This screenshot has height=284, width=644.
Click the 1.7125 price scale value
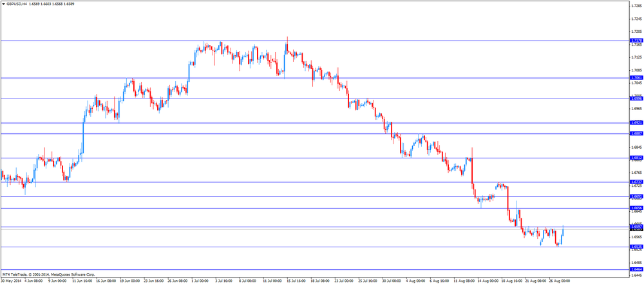tap(637, 57)
